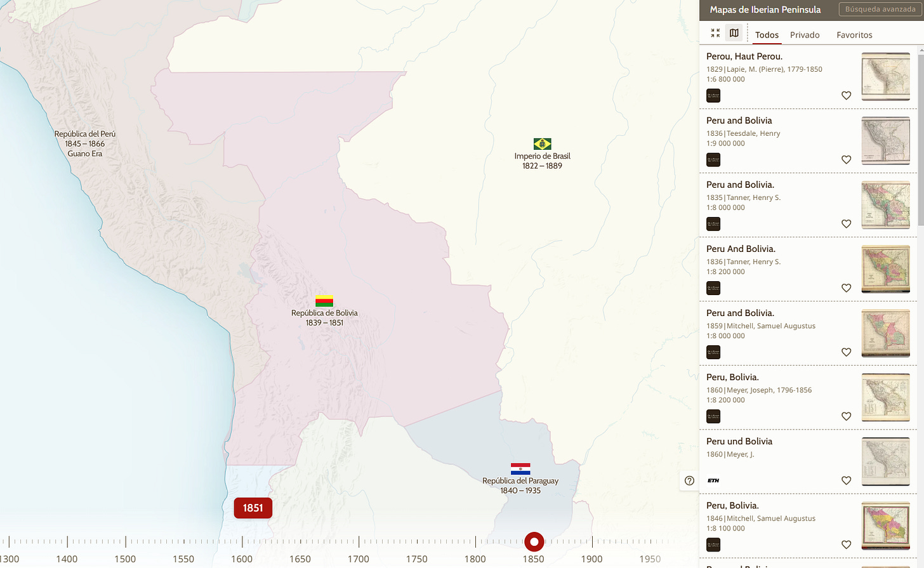Viewport: 924px width, 568px height.
Task: Click collection icon under 1860 Joseph Meyer map
Action: 713,416
